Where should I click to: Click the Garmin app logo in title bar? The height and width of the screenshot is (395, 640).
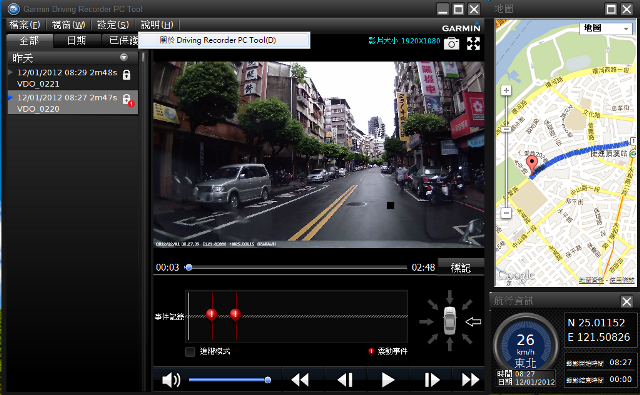coord(13,9)
